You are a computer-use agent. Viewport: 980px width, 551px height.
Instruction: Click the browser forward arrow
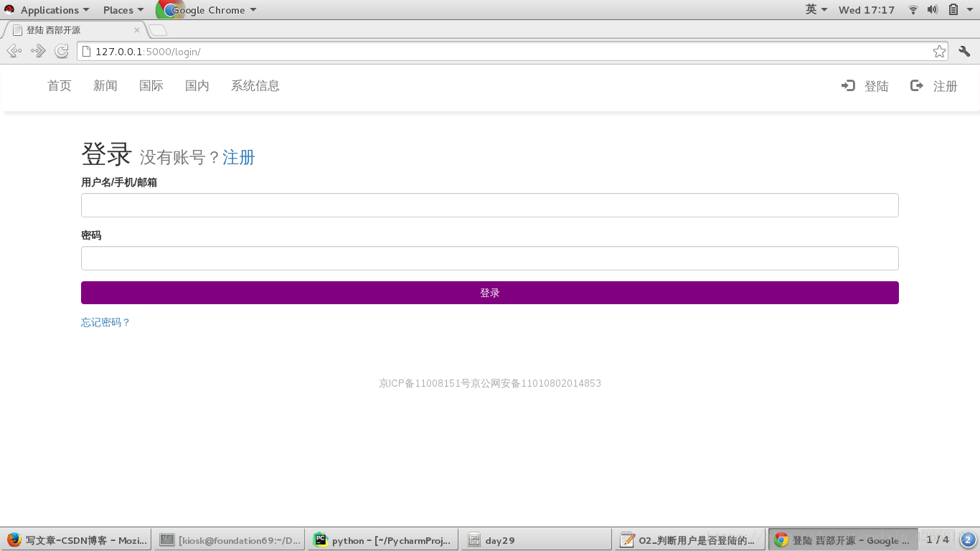click(x=38, y=51)
